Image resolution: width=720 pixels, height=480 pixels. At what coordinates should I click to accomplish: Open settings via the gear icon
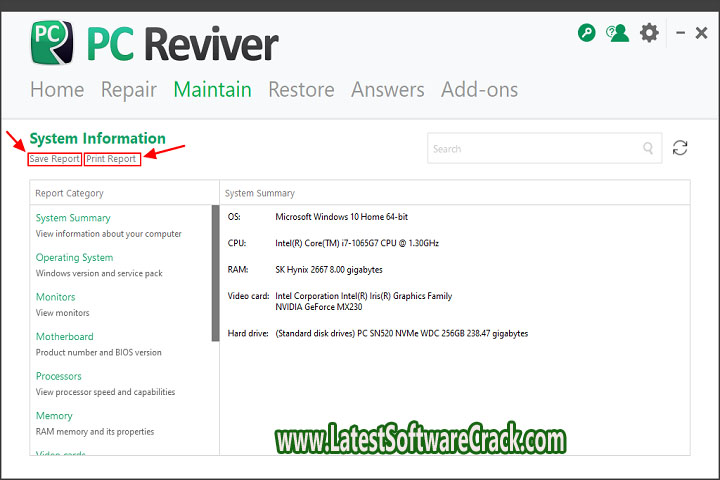coord(649,33)
